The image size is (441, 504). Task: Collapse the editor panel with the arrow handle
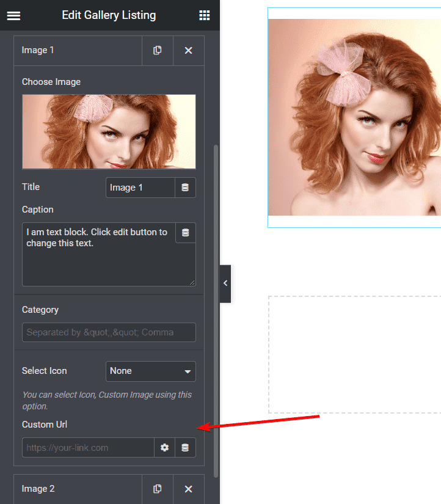click(225, 283)
